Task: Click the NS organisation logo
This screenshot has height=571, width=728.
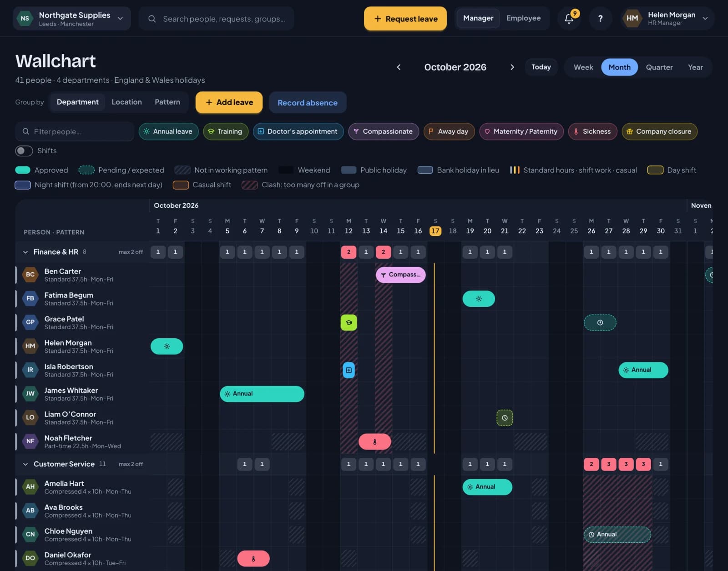Action: 25,18
